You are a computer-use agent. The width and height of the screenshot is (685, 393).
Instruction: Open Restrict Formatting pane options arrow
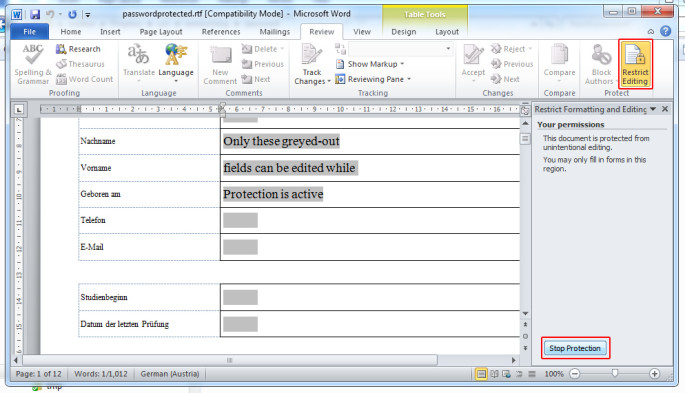tap(653, 109)
